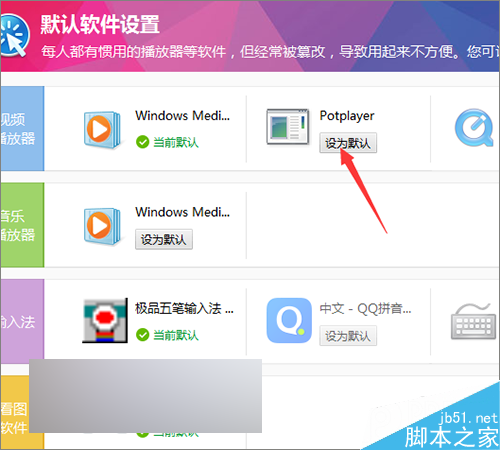Open the 音乐播放器 category tab

[22, 225]
